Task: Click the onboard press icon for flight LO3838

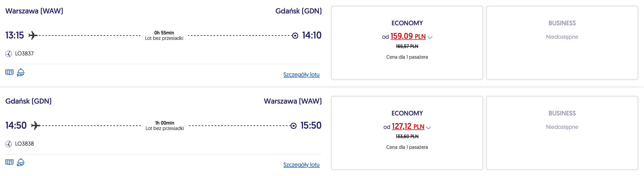Action: [9, 162]
